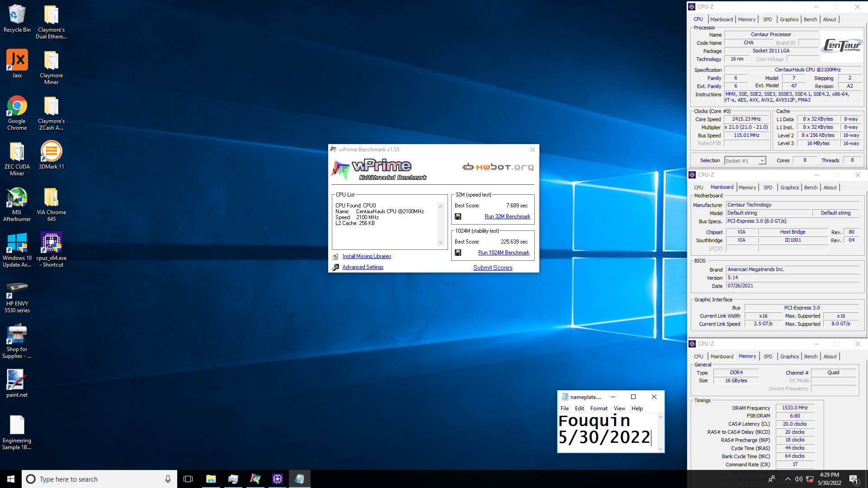Launch the Jaxx wallet shortcut
This screenshot has height=488, width=868.
point(17,64)
